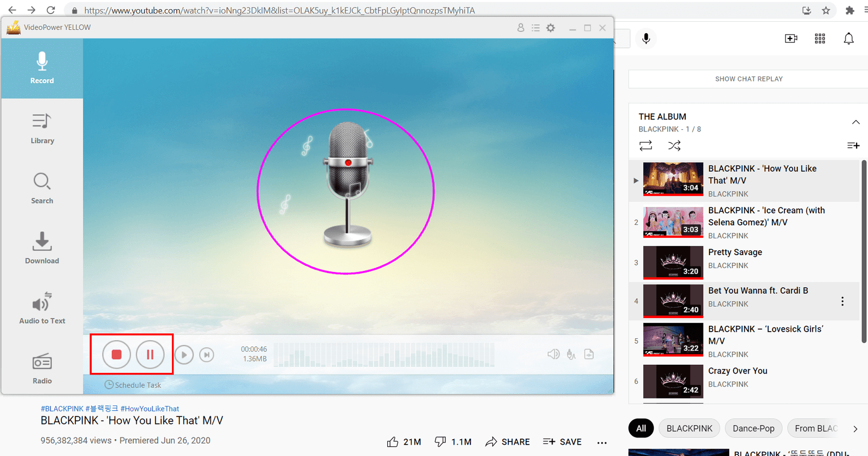Toggle loop playlist button
The width and height of the screenshot is (868, 456).
coord(646,145)
